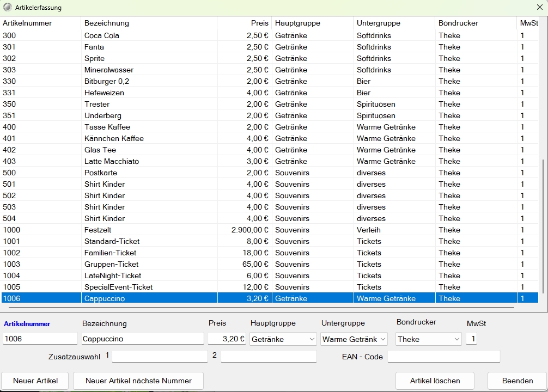Select the Festzelt row
This screenshot has width=548, height=392.
pos(270,230)
